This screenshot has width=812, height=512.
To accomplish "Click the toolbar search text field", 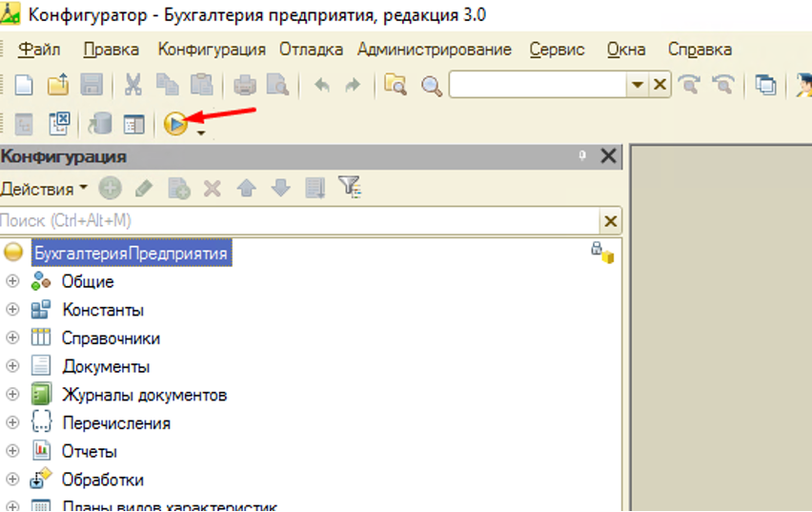I will coord(538,85).
